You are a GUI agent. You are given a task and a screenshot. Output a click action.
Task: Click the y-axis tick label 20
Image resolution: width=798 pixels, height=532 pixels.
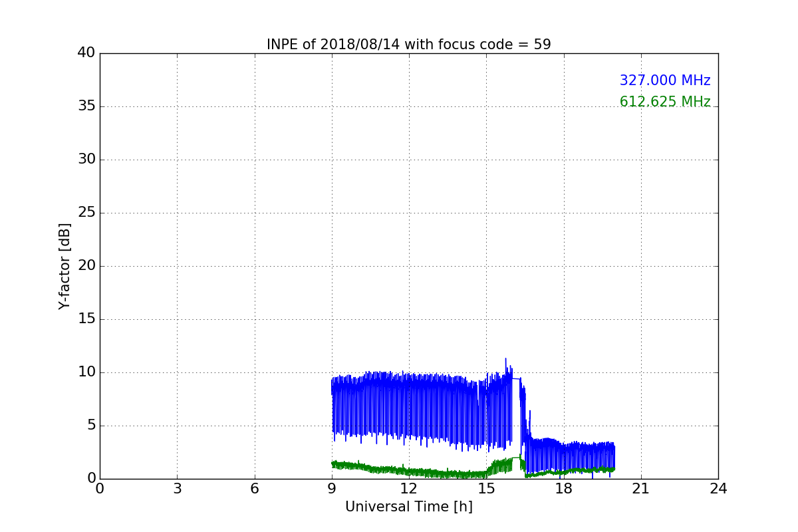(86, 266)
